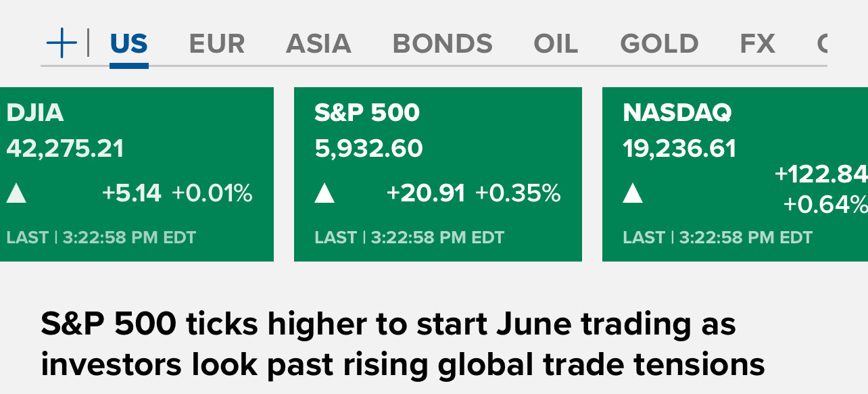Click the S&P 500 change +0.35%
868x394 pixels.
pyautogui.click(x=518, y=194)
